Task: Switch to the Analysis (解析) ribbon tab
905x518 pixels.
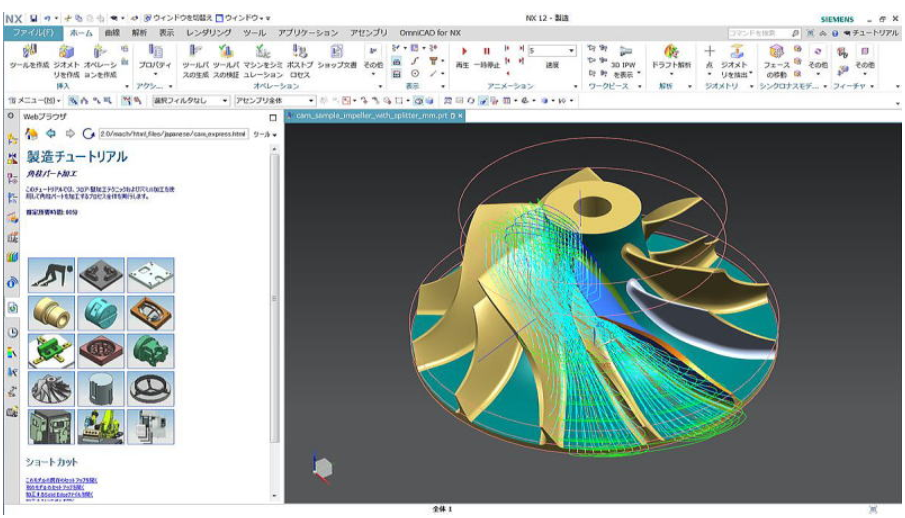Action: pos(140,33)
